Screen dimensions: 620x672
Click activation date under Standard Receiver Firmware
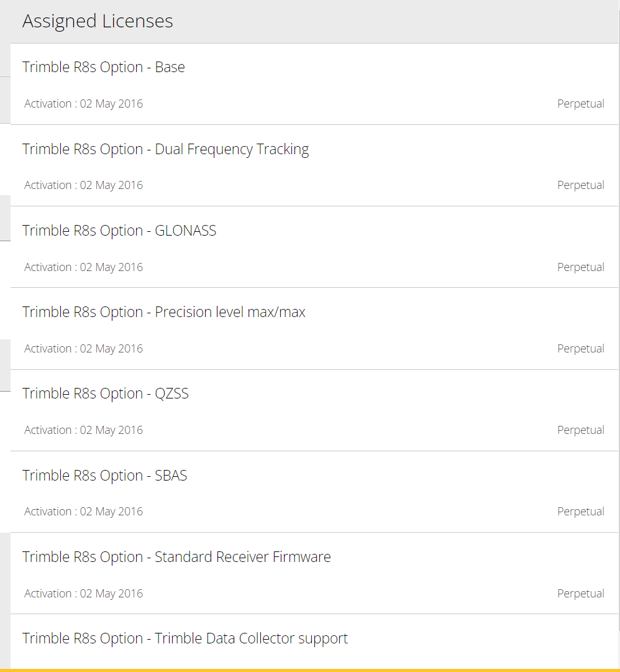coord(83,593)
